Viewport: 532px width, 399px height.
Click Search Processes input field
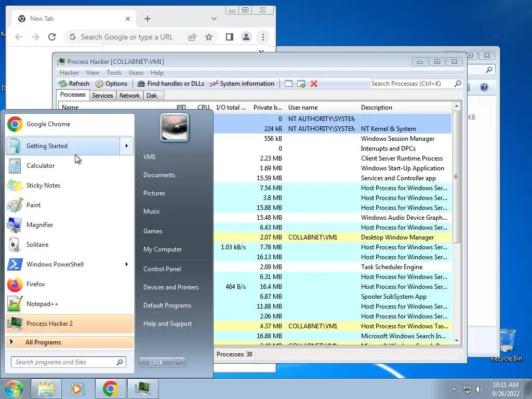411,84
